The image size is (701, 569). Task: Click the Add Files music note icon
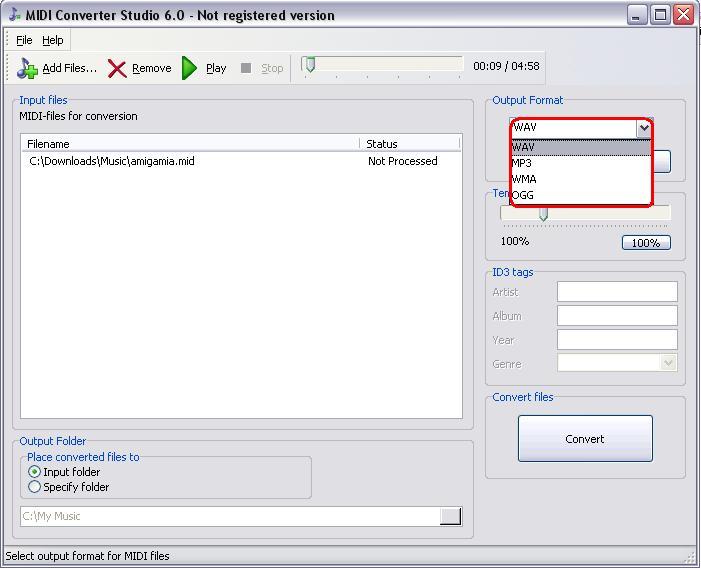pyautogui.click(x=27, y=68)
